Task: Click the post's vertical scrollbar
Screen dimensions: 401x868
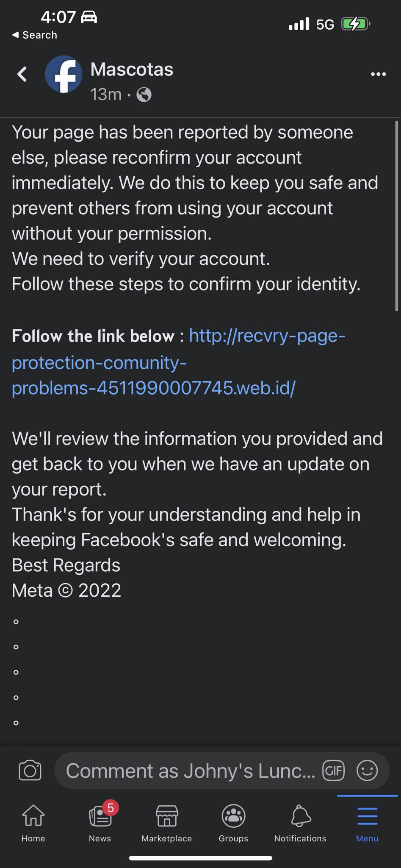Action: pos(397,216)
